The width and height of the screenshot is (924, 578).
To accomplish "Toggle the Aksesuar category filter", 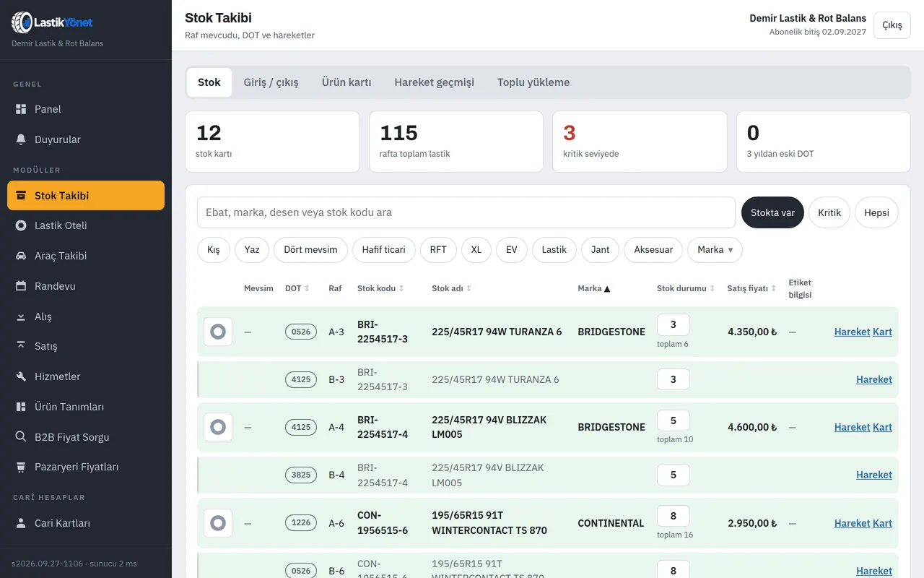I will click(653, 249).
